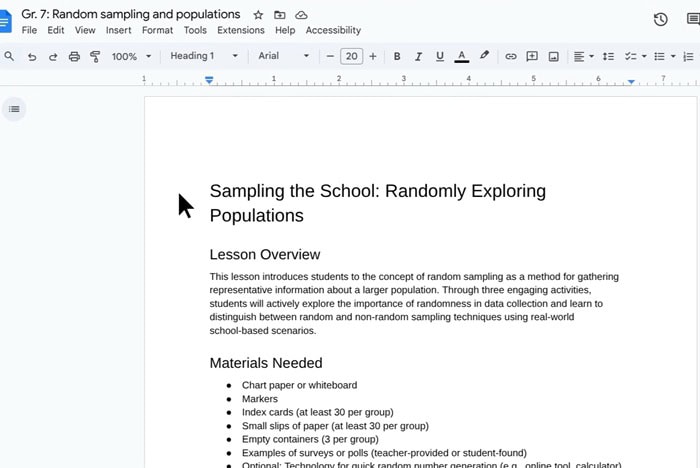This screenshot has height=468, width=700.
Task: Click the text alignment icon
Action: pos(579,57)
